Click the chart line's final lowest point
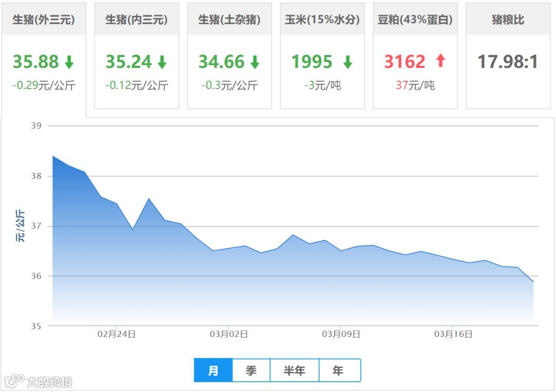The image size is (556, 392). point(533,282)
